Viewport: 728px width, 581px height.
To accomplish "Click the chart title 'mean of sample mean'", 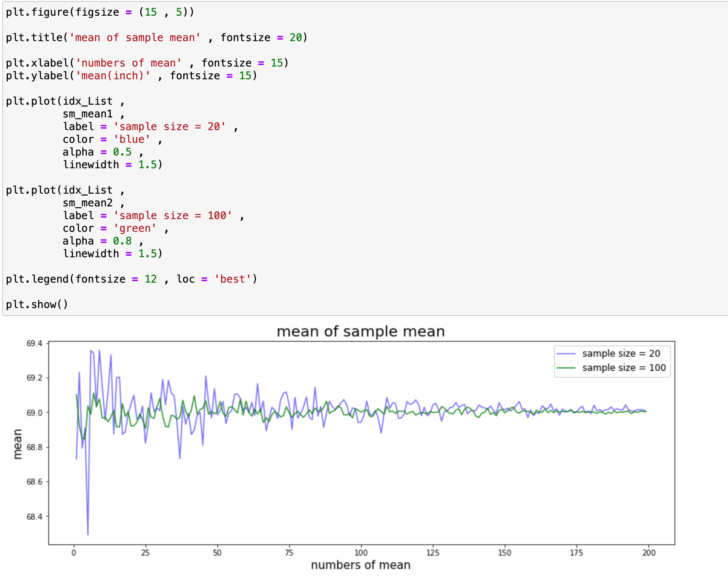I will [360, 332].
